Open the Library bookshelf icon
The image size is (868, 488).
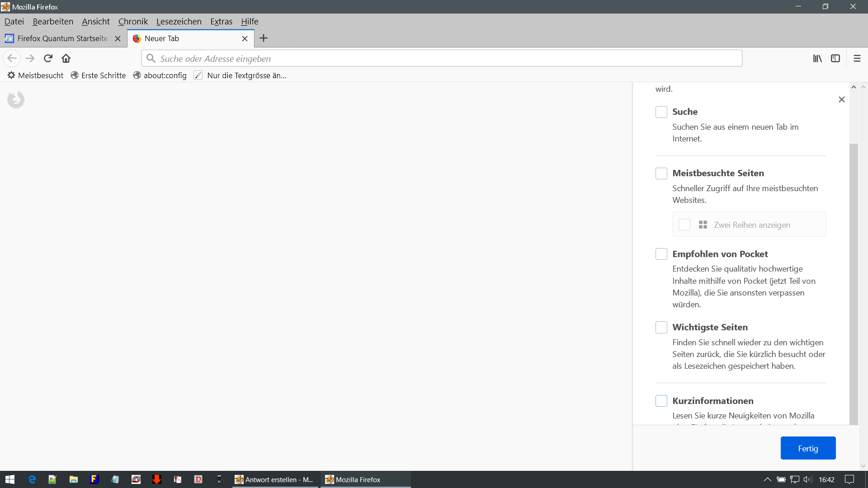pyautogui.click(x=817, y=58)
